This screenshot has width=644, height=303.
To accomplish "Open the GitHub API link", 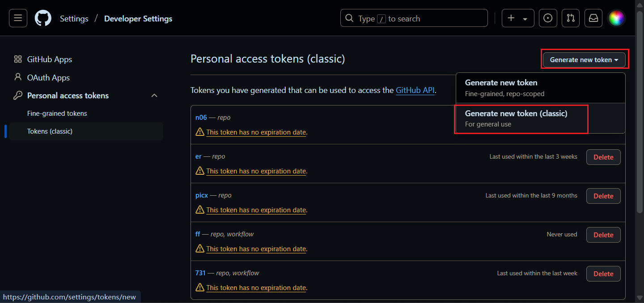I will click(415, 90).
